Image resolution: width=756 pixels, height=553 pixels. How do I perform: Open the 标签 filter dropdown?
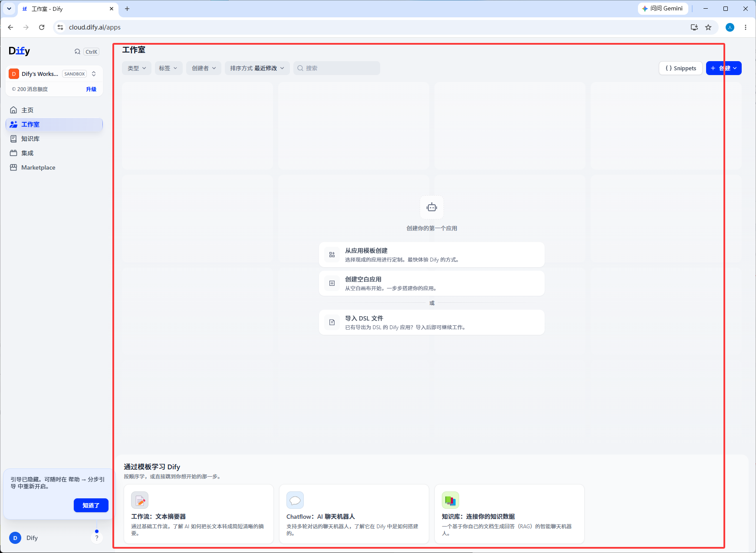pos(168,68)
